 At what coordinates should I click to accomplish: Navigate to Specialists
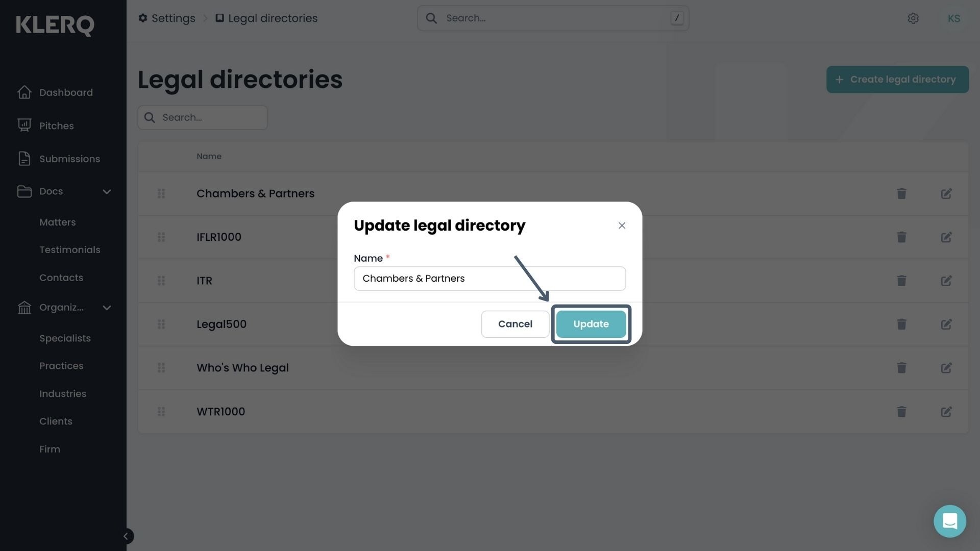65,338
